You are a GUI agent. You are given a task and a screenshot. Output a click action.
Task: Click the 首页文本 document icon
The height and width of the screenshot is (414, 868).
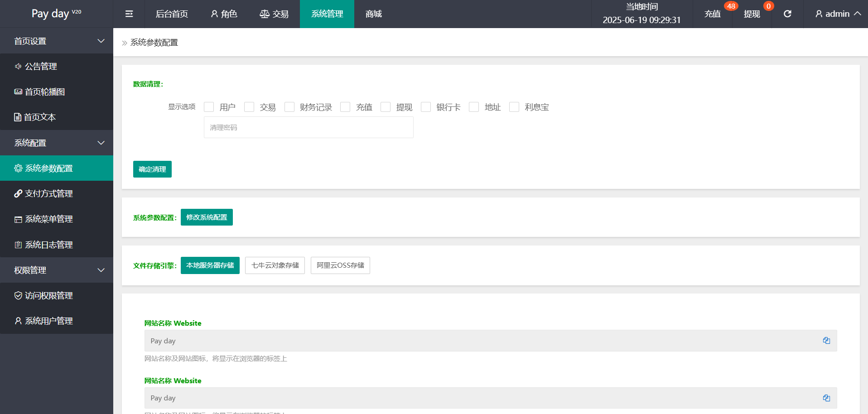coord(18,117)
